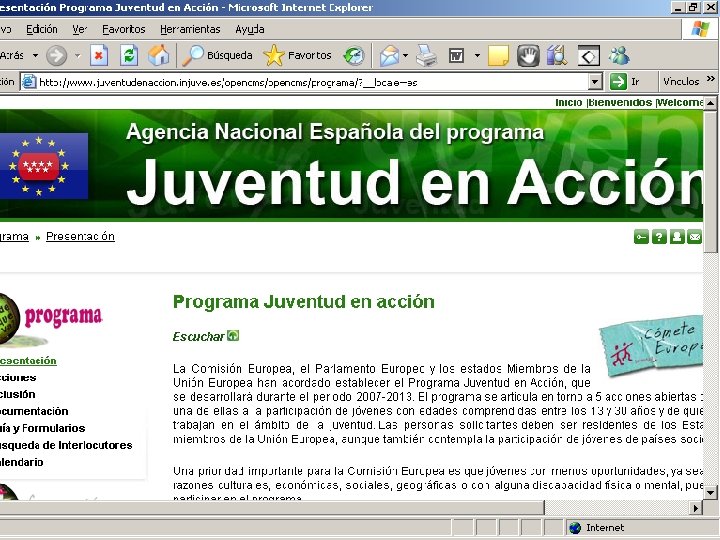Screen dimensions: 720x540
Task: Open the History clock icon
Action: [x=354, y=56]
